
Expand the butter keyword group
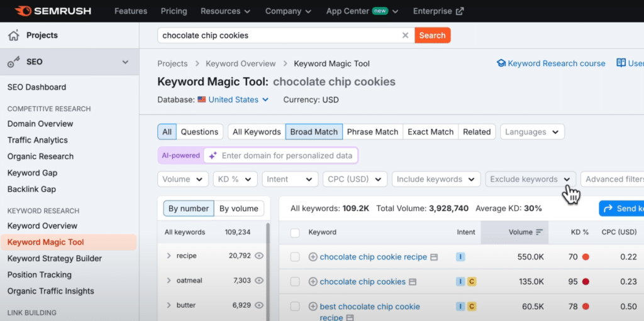[x=169, y=305]
